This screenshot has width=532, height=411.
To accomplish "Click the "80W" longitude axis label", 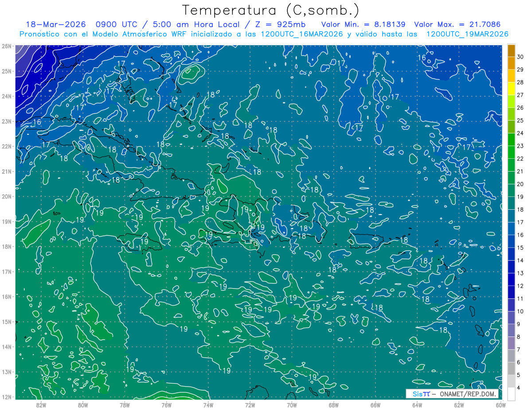I will point(83,405).
